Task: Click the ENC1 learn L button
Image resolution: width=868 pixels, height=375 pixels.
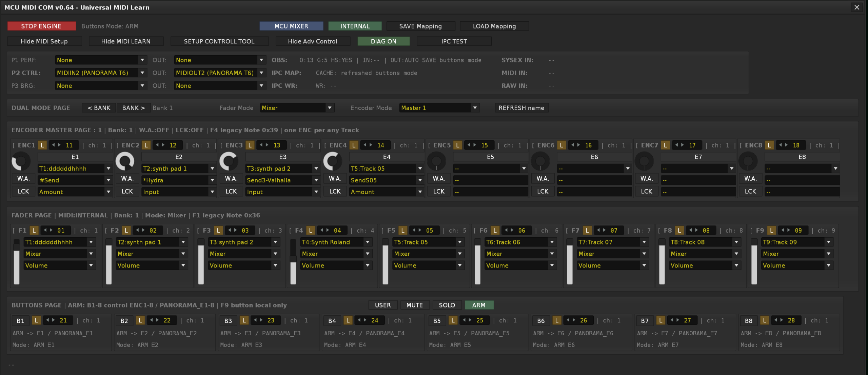Action: click(x=42, y=145)
